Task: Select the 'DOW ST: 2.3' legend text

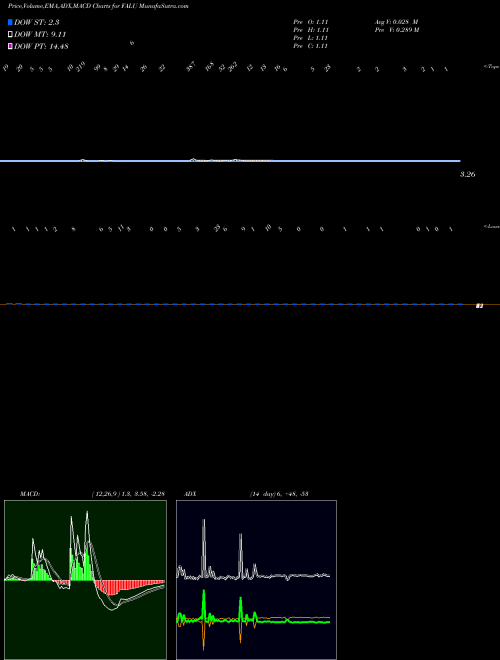Action: (x=39, y=22)
